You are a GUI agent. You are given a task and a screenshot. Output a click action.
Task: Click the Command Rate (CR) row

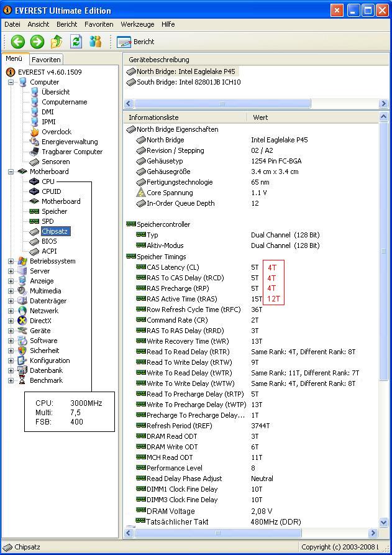(x=251, y=320)
